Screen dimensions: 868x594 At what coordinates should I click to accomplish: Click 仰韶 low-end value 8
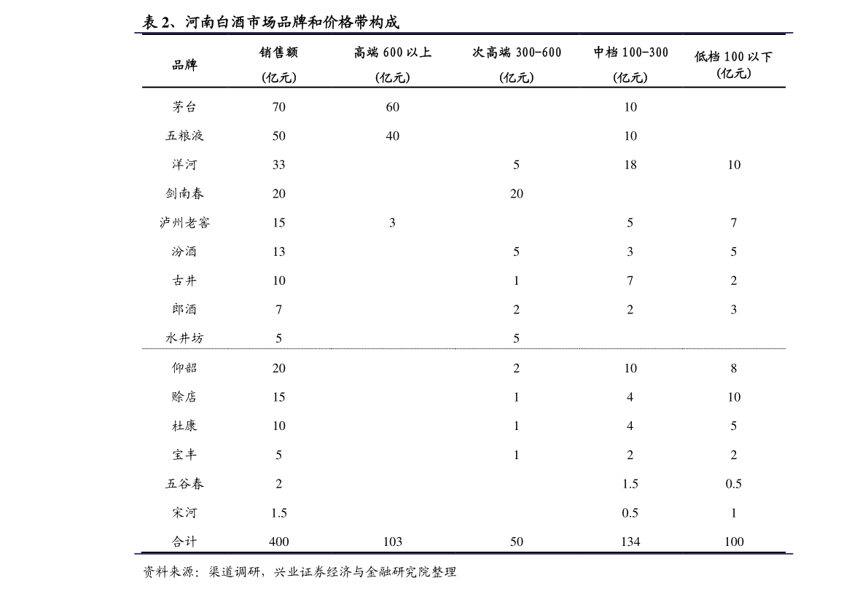pyautogui.click(x=733, y=367)
